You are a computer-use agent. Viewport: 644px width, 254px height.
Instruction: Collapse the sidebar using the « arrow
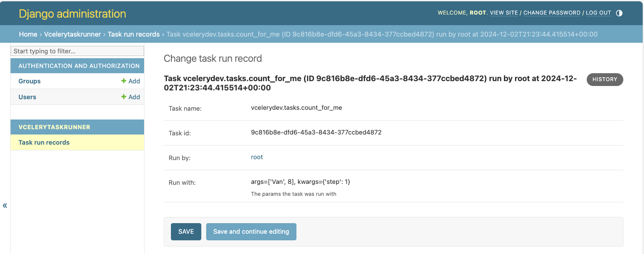(4, 205)
